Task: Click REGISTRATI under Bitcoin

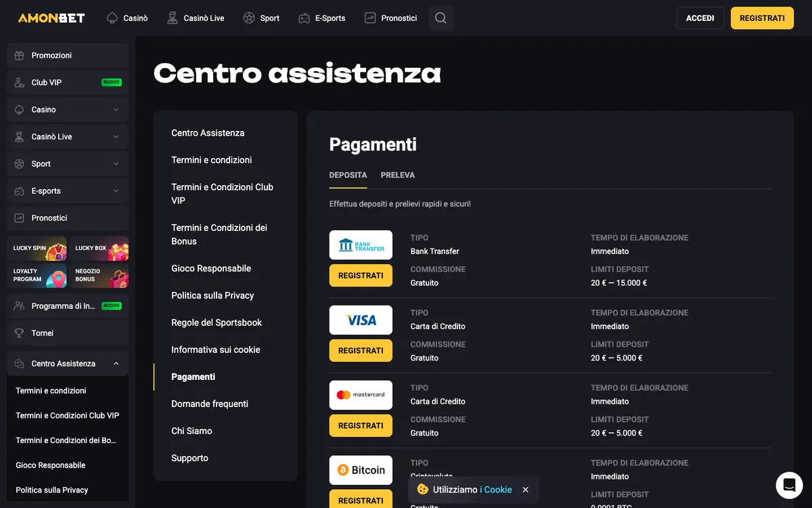Action: pyautogui.click(x=361, y=500)
